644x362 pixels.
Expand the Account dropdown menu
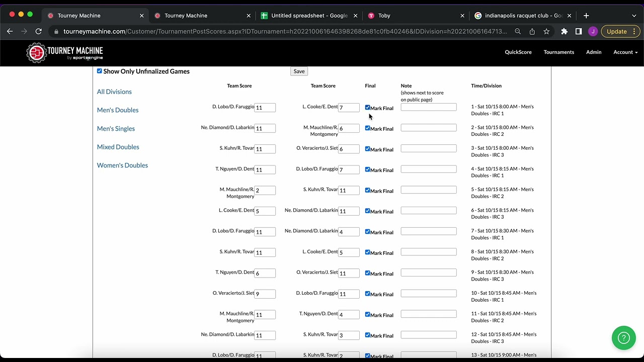[x=625, y=52]
